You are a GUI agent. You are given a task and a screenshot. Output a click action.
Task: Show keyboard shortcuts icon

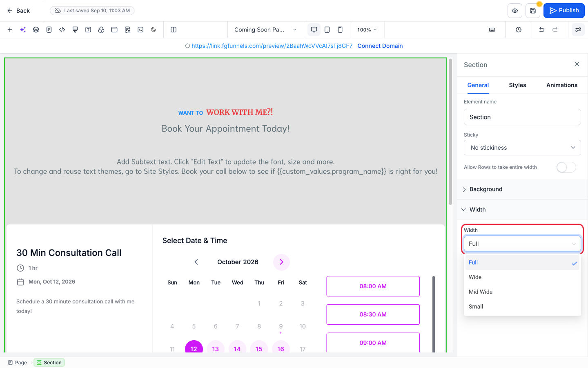(492, 29)
